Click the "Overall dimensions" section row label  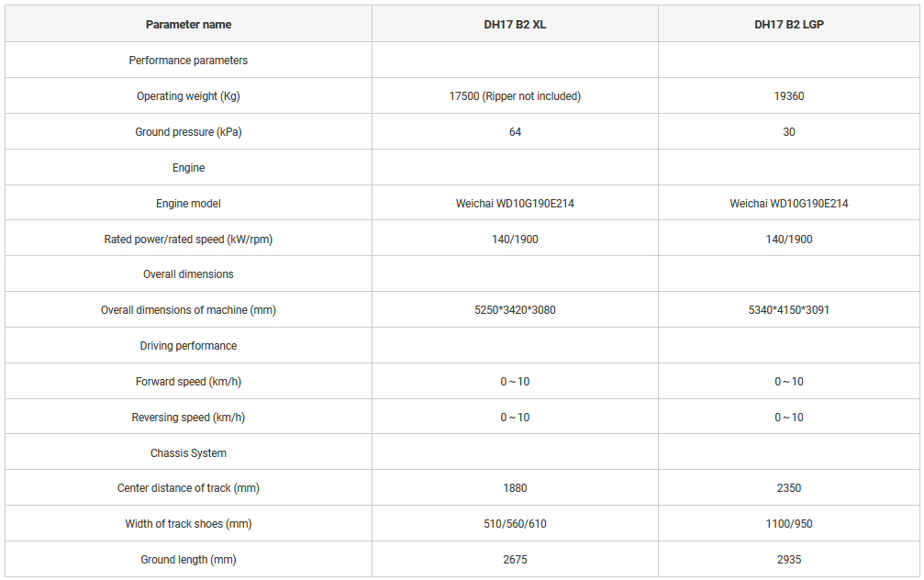(x=188, y=274)
